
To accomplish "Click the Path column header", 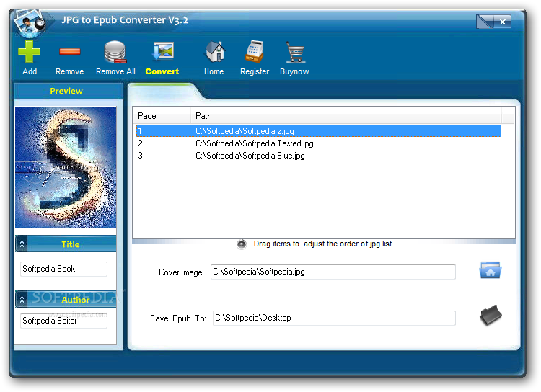I will point(346,116).
